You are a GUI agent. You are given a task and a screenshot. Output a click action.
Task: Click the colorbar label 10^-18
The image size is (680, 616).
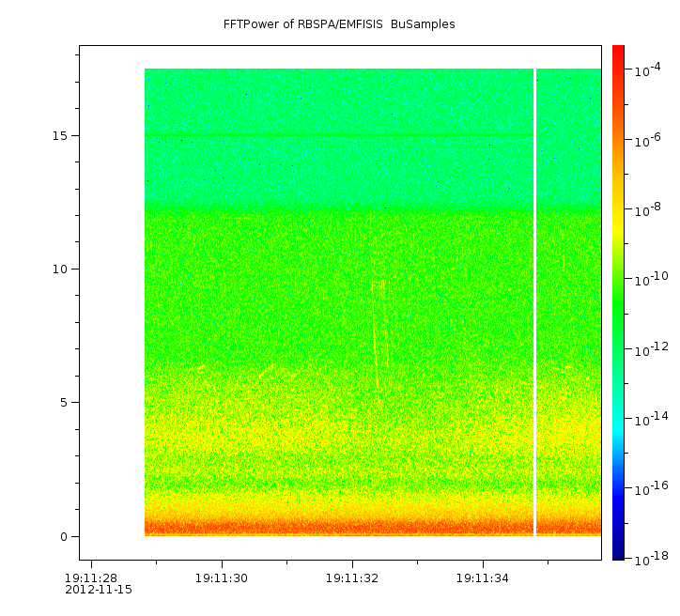(651, 560)
